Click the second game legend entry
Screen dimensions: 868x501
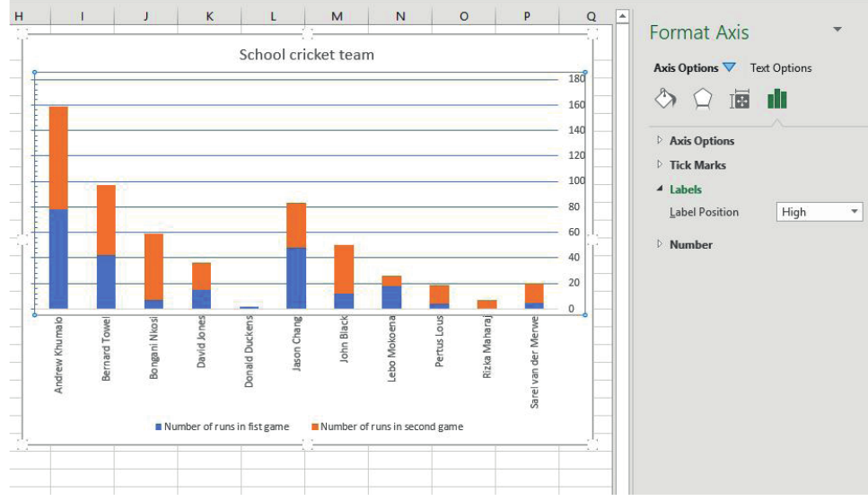click(x=387, y=426)
